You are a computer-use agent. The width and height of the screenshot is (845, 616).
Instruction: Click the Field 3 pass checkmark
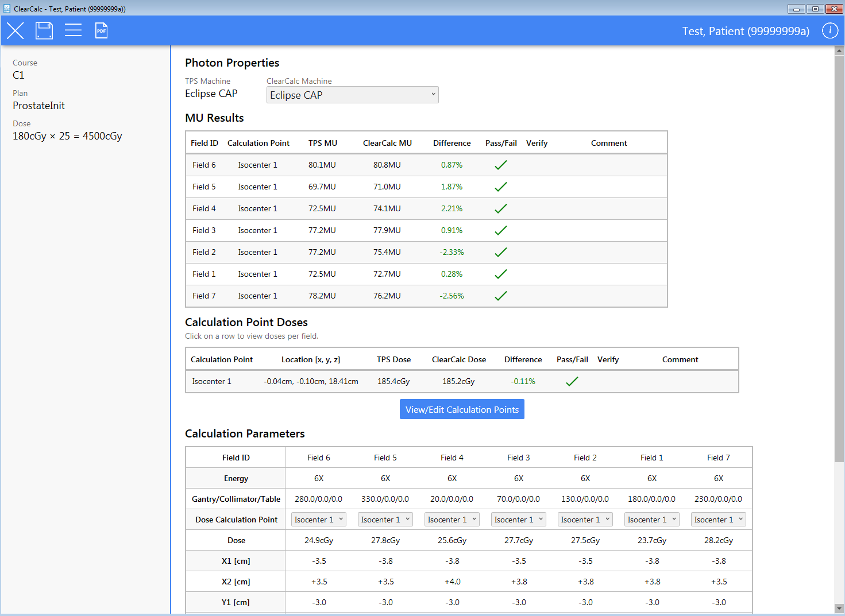click(501, 230)
